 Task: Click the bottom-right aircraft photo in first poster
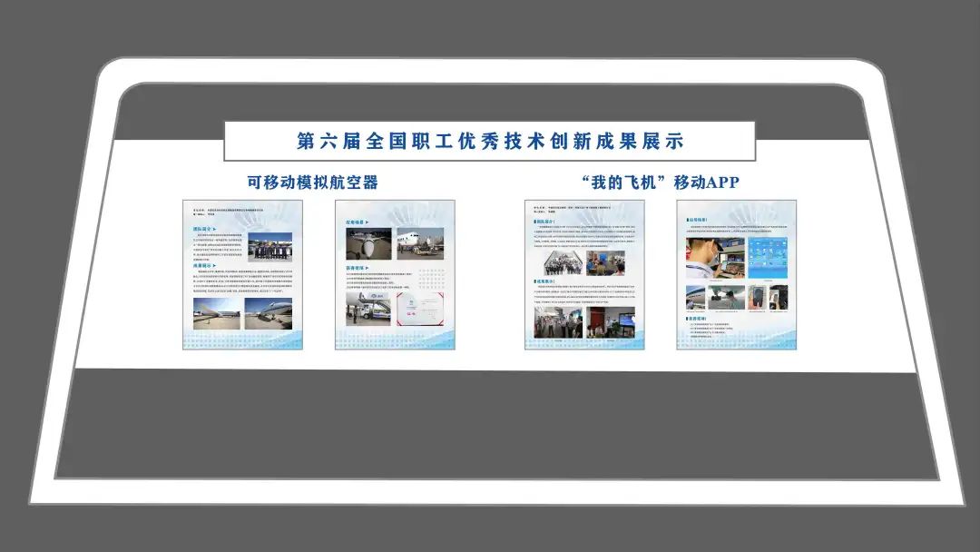(x=269, y=315)
